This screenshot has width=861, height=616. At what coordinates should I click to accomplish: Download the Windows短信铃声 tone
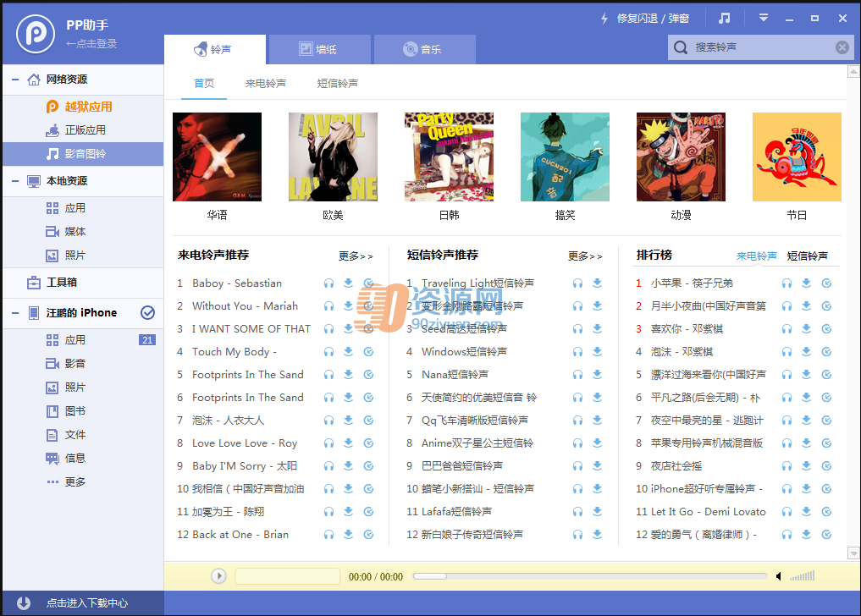point(598,351)
